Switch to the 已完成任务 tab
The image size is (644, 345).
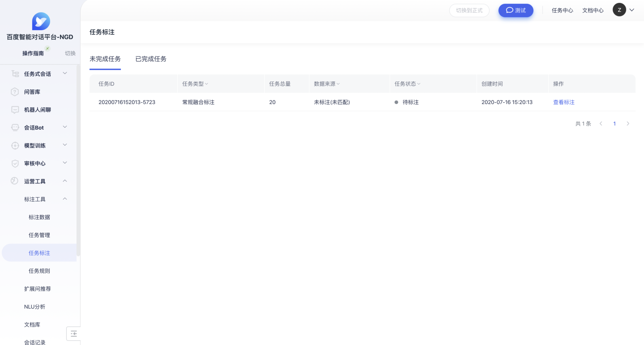click(x=151, y=59)
